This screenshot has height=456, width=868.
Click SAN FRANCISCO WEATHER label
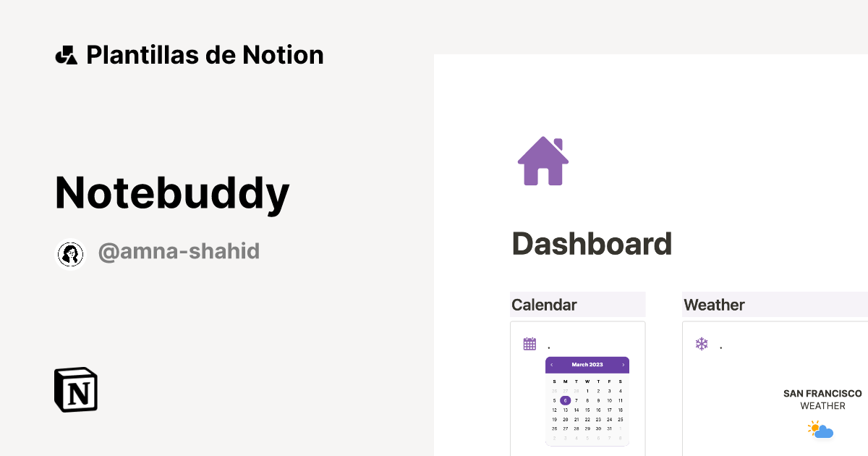(x=821, y=400)
